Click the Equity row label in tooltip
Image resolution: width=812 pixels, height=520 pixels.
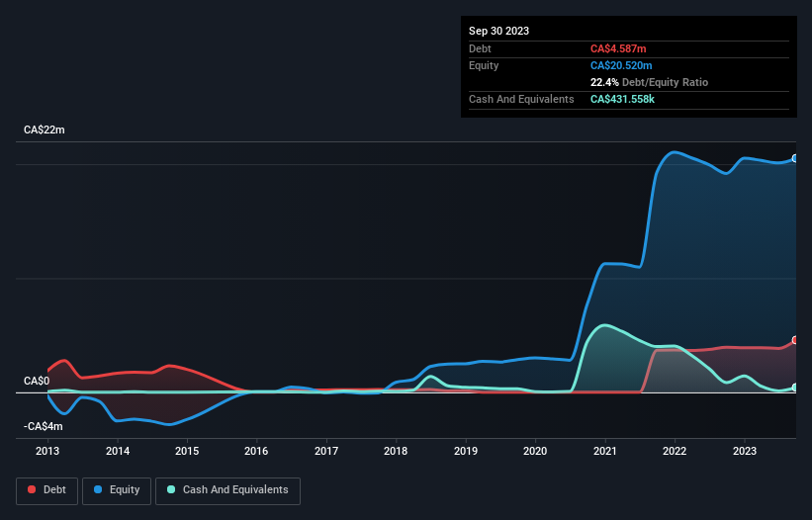484,65
